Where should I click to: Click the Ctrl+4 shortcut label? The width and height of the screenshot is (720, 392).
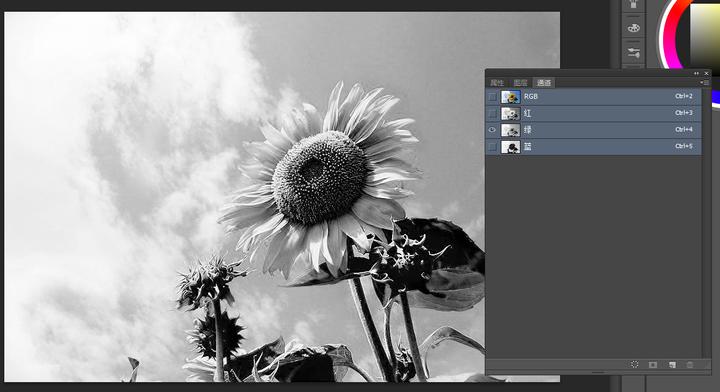[x=684, y=129]
